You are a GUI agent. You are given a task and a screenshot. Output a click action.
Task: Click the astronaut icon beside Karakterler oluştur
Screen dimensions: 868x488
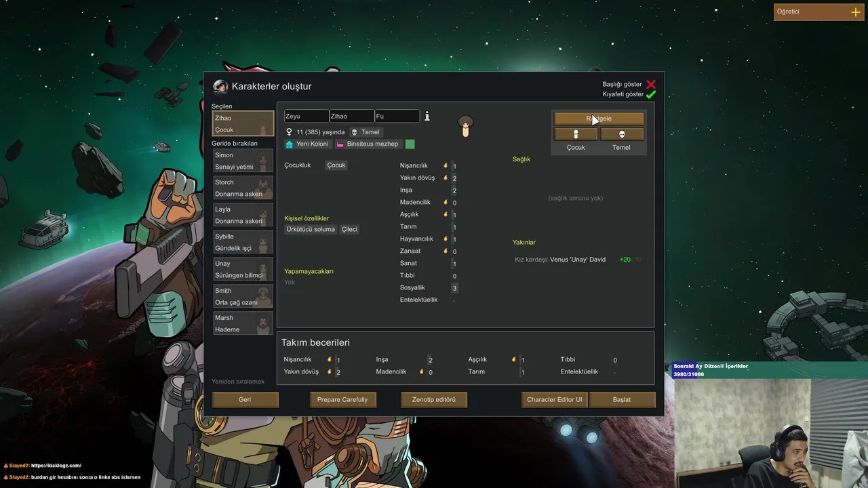220,87
